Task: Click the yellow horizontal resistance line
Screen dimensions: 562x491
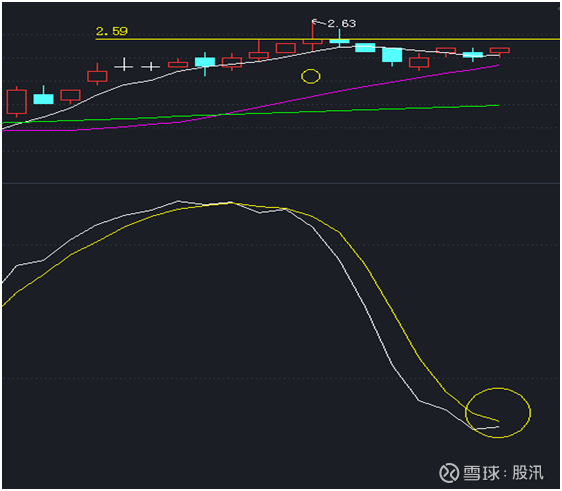Action: [x=328, y=39]
